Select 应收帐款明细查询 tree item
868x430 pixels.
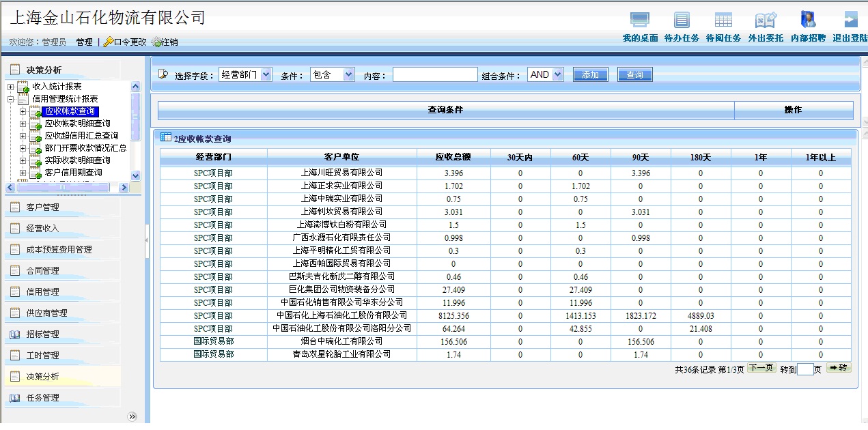point(77,124)
